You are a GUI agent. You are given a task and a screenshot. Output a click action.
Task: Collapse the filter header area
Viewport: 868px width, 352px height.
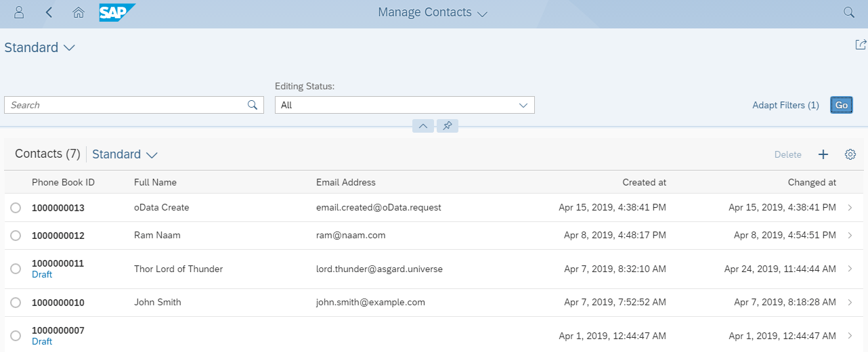click(422, 126)
